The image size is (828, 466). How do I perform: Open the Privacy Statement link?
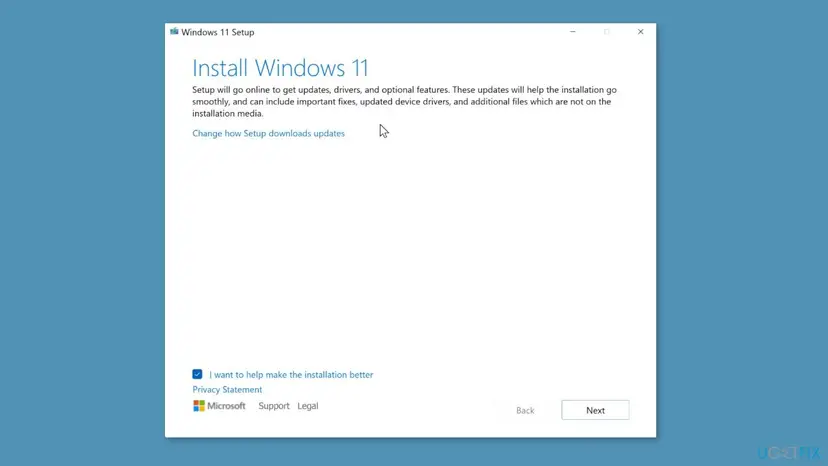[227, 389]
